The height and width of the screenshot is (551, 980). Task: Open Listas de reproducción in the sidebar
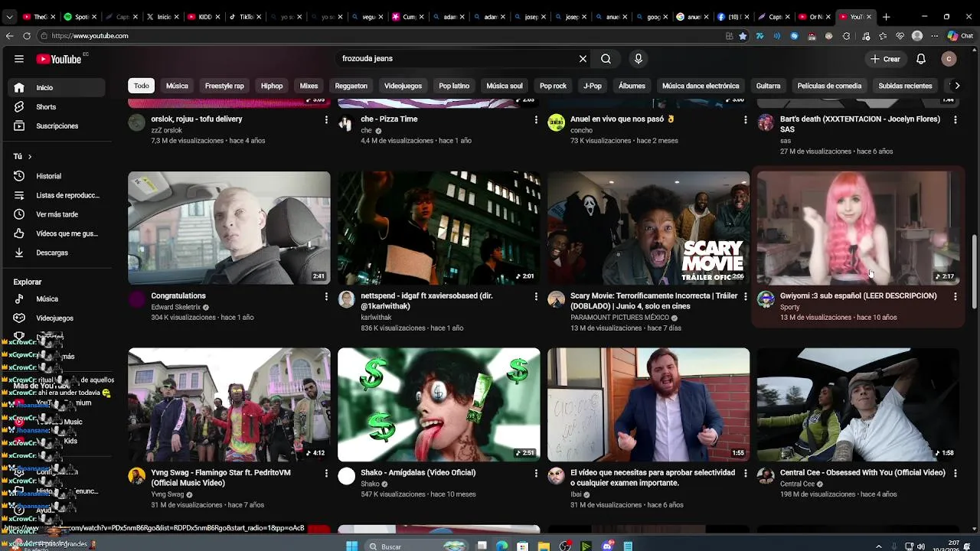[x=55, y=195]
